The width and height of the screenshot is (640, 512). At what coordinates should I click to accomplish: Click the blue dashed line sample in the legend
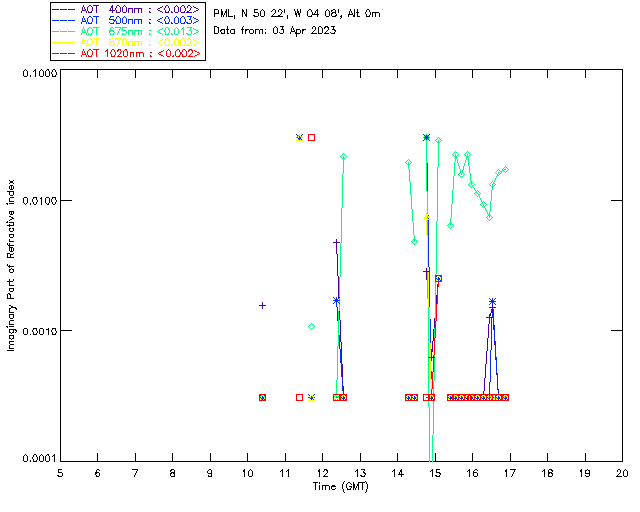click(64, 20)
